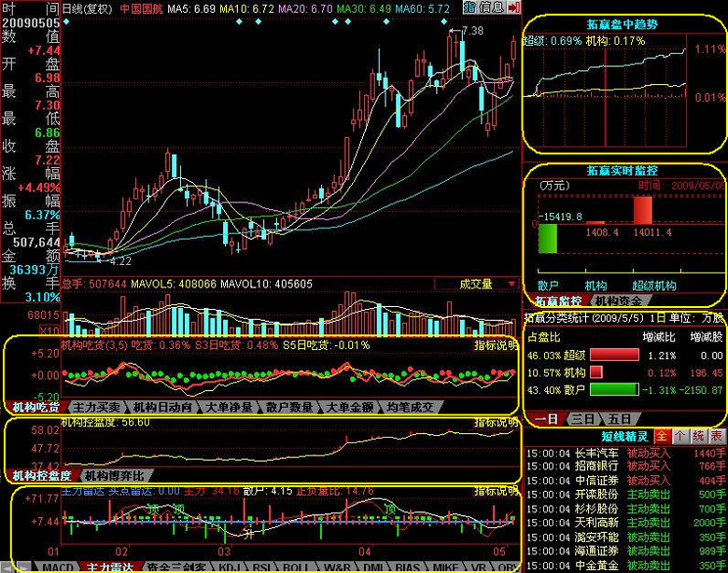Click the red 超级机构 bar in 拓赢实时监控
This screenshot has width=728, height=573.
tap(644, 210)
